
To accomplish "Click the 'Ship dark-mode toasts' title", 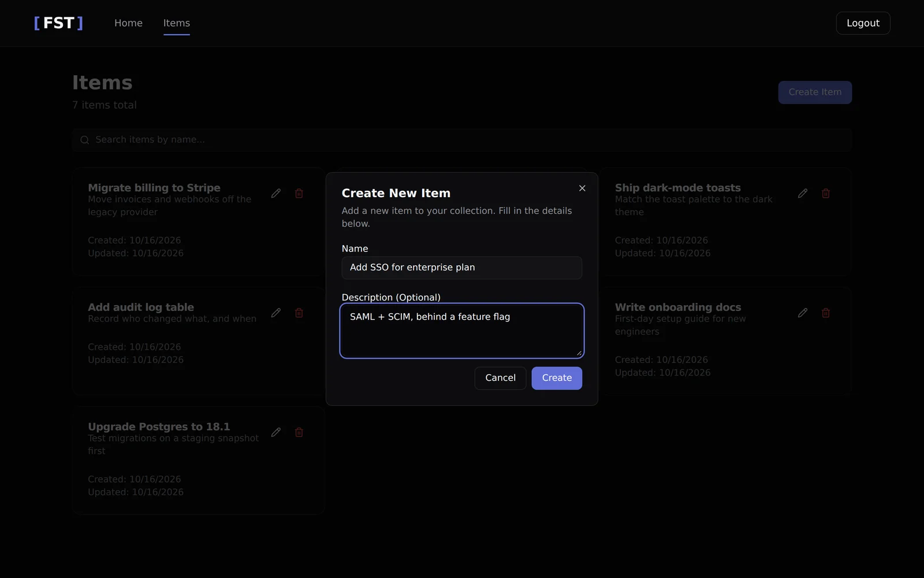I will point(678,188).
